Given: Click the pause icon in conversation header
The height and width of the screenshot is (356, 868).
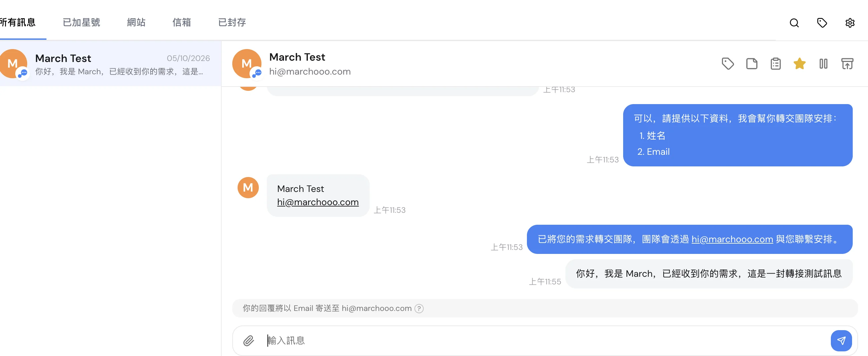Looking at the screenshot, I should click(x=824, y=64).
